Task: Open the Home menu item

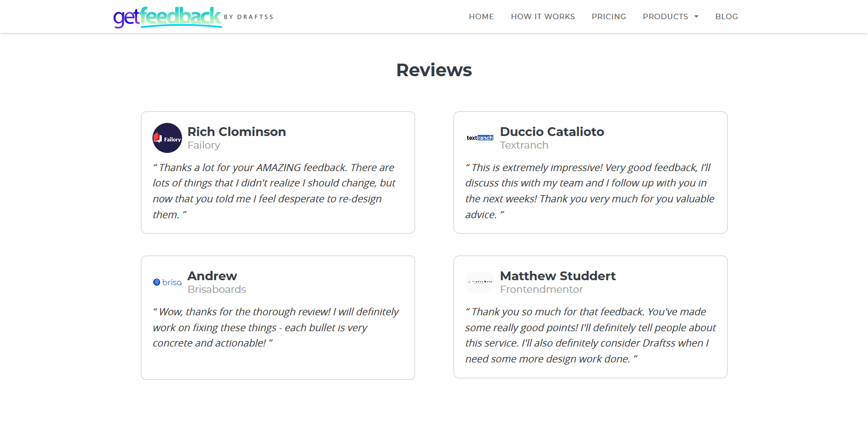Action: [x=481, y=16]
